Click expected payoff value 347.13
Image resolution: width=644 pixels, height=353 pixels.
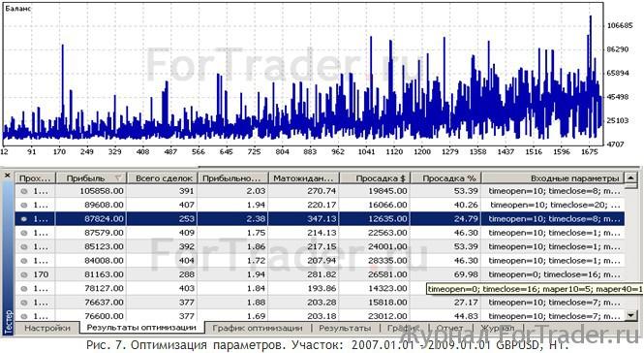click(x=322, y=219)
